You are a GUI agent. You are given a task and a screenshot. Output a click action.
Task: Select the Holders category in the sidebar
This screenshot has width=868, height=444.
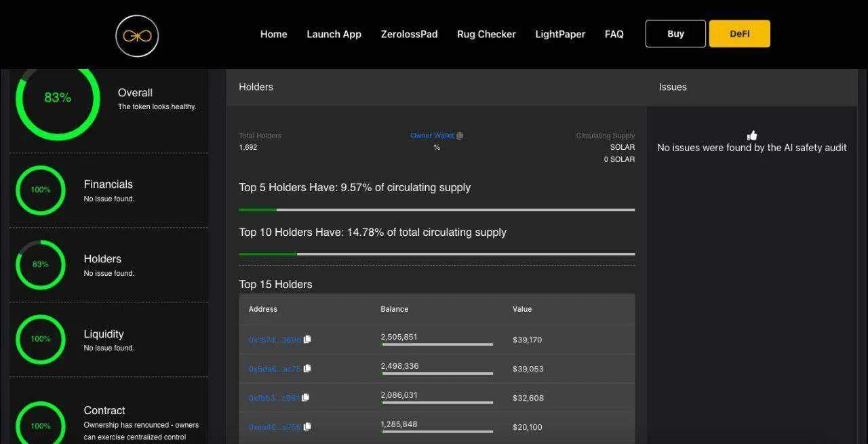point(102,259)
